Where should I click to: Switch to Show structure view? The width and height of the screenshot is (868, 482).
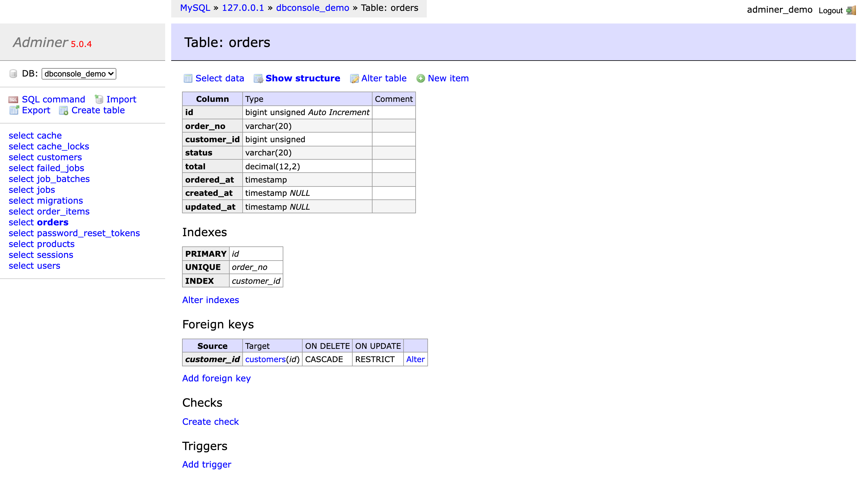303,79
